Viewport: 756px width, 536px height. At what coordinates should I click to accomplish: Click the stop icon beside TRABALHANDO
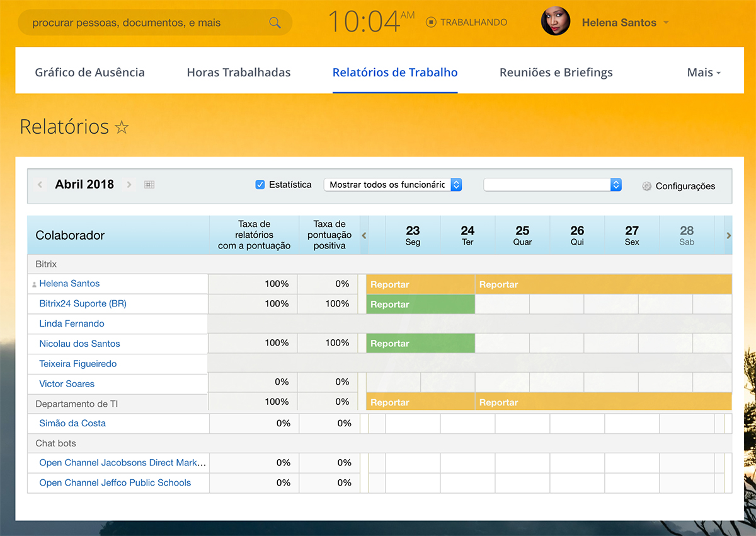point(431,23)
